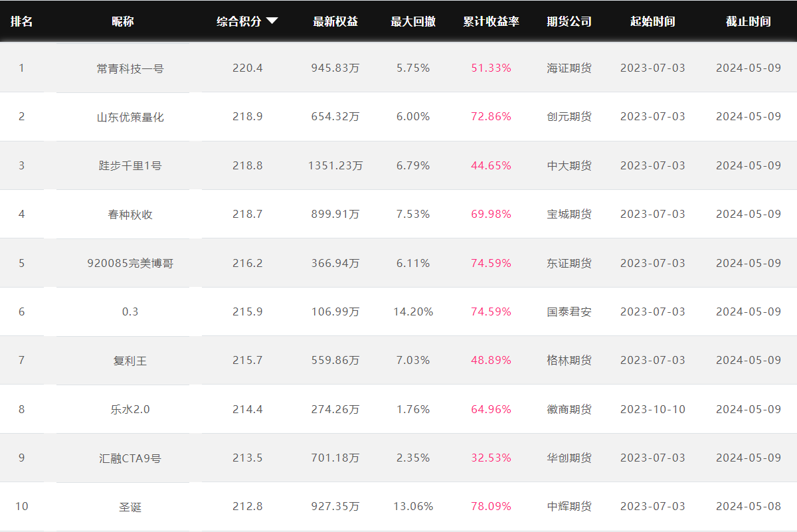Click the 累计收益率 column header

tap(491, 21)
